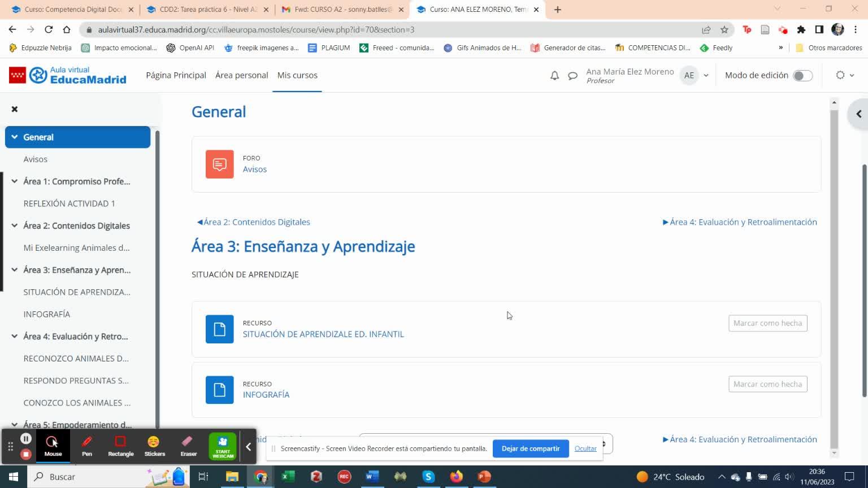The image size is (868, 488).
Task: Mark INFOGRAFÍA resource as done
Action: pos(767,384)
